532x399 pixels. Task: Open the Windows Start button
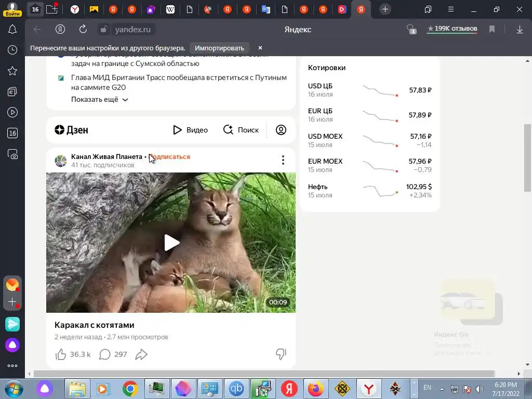pos(14,389)
